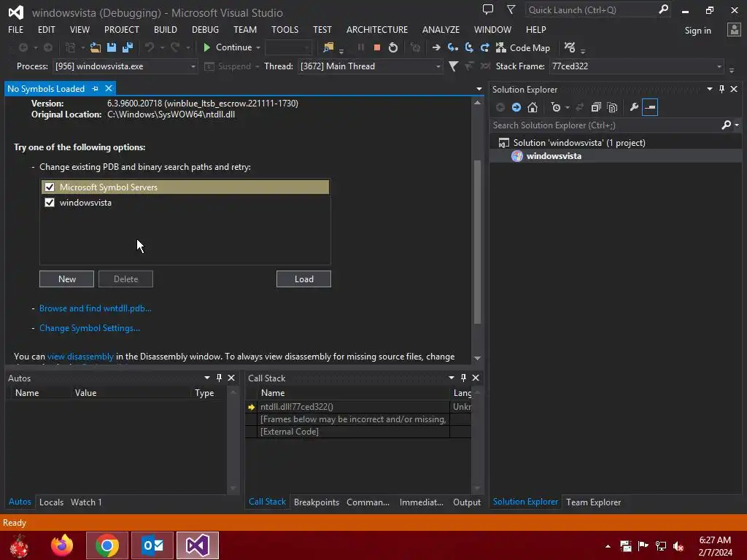This screenshot has width=747, height=560.
Task: Switch to the Team Explorer tab
Action: [x=594, y=502]
